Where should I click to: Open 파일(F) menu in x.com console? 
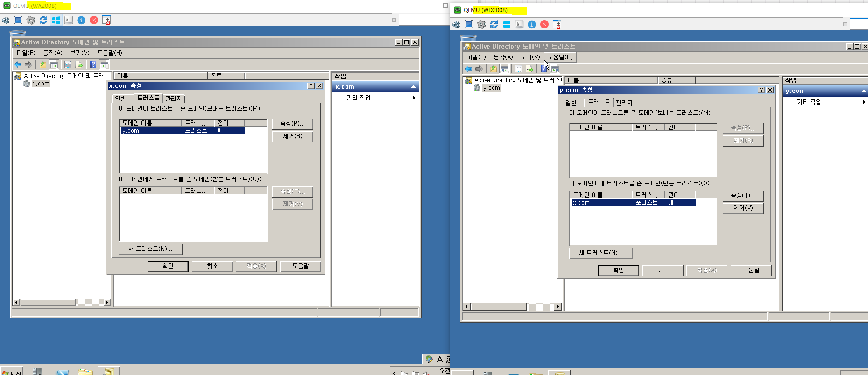[26, 53]
